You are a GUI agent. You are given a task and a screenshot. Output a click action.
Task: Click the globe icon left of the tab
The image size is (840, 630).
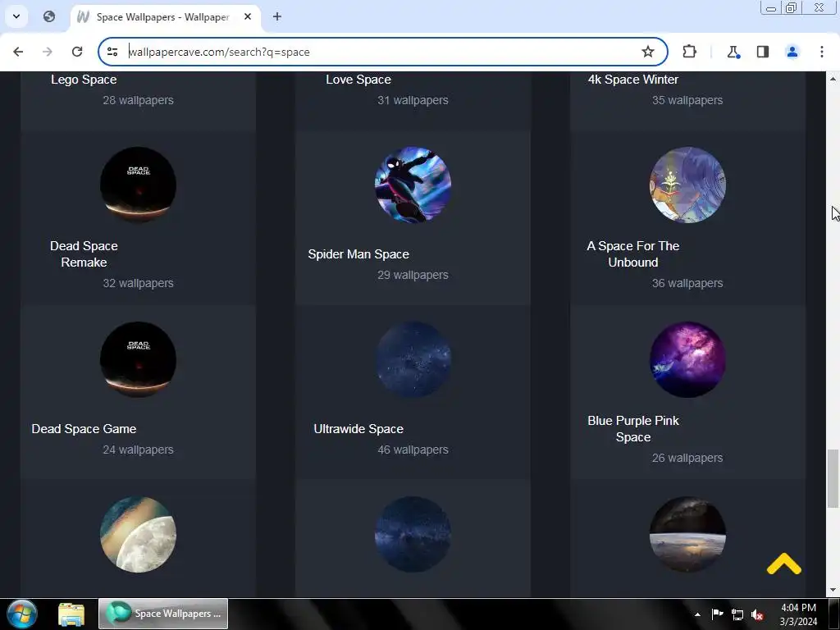coord(49,16)
